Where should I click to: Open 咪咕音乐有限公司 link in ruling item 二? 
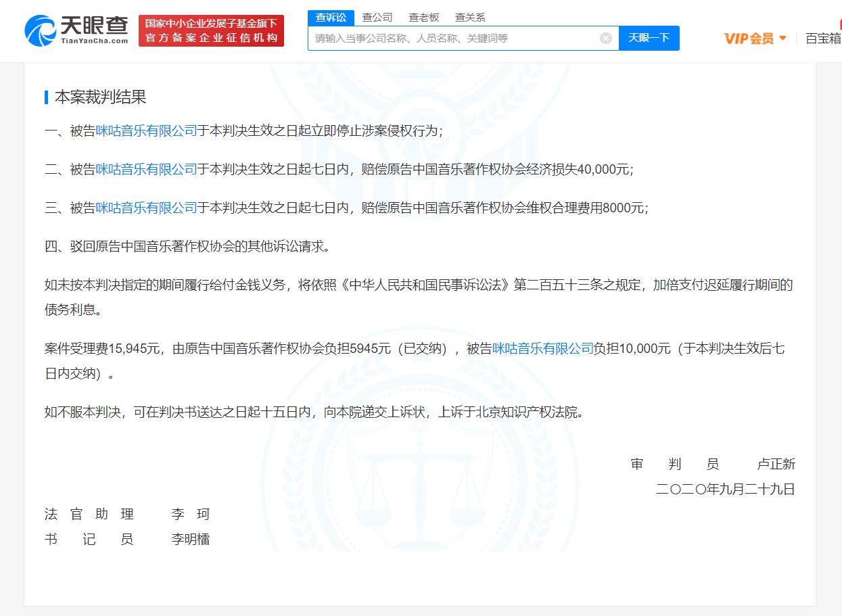pos(146,170)
